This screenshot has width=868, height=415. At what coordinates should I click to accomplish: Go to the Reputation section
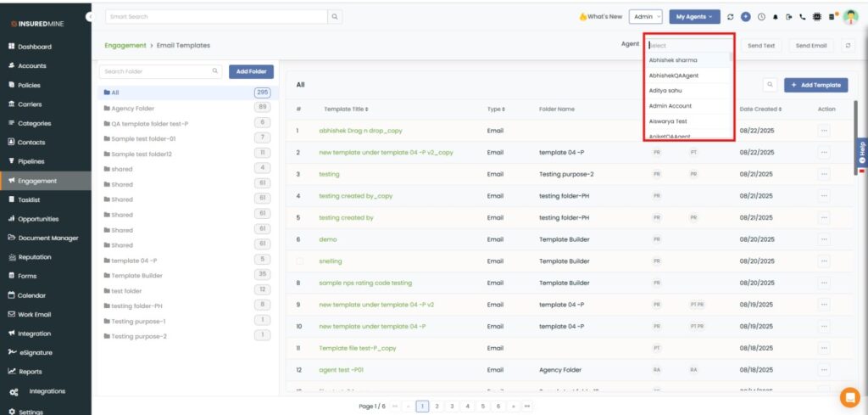[x=31, y=257]
